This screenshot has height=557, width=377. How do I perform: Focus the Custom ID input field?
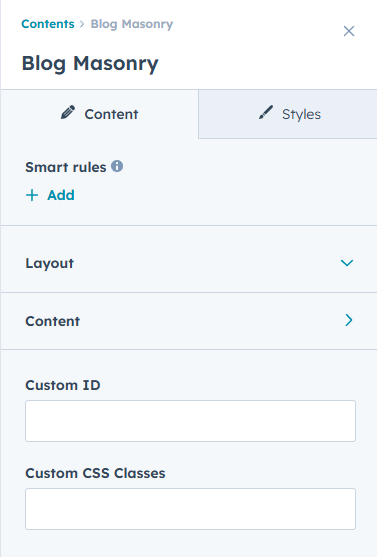pos(190,421)
